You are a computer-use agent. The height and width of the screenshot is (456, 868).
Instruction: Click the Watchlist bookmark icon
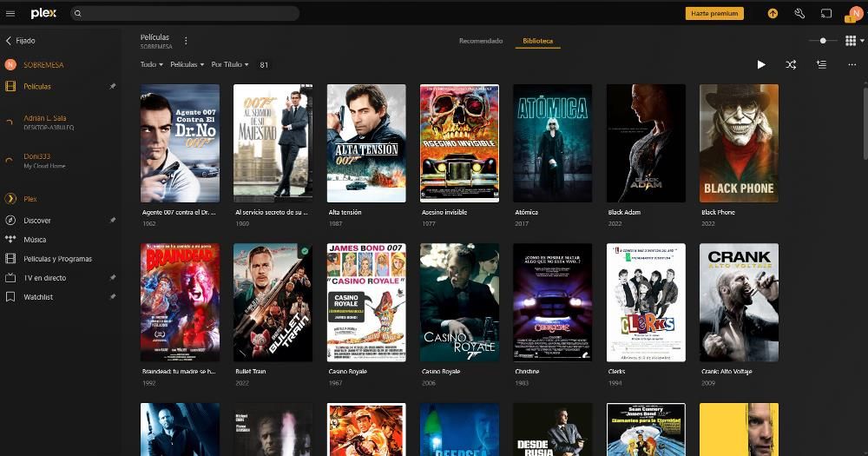(x=10, y=297)
